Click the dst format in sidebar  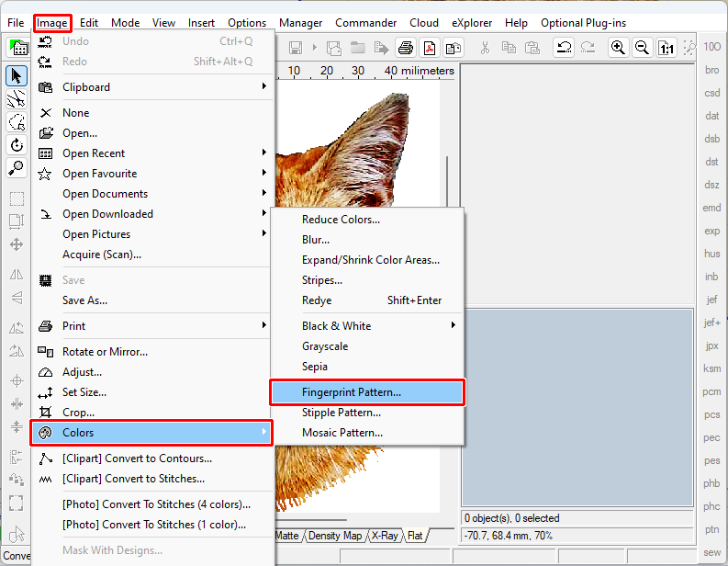tap(711, 162)
